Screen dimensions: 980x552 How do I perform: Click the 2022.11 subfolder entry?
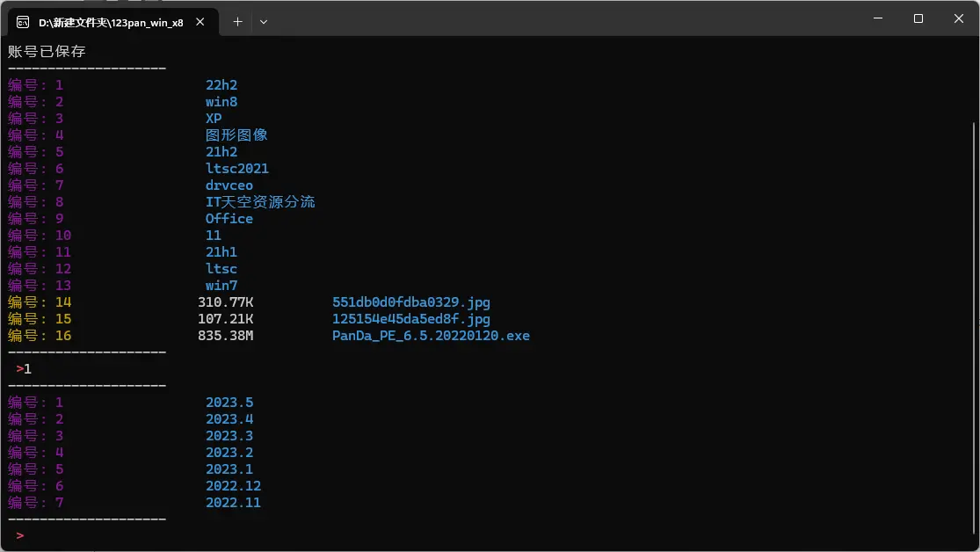click(233, 503)
